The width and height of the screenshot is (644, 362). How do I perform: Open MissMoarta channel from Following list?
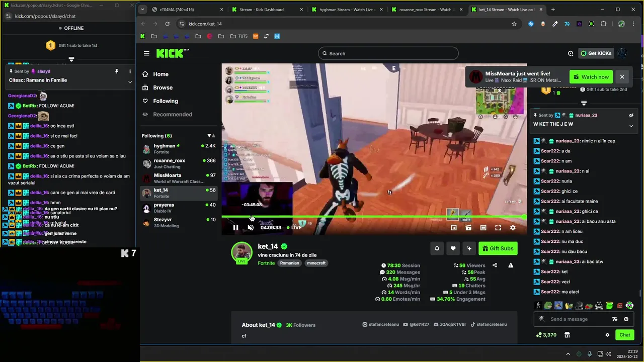coord(178,178)
